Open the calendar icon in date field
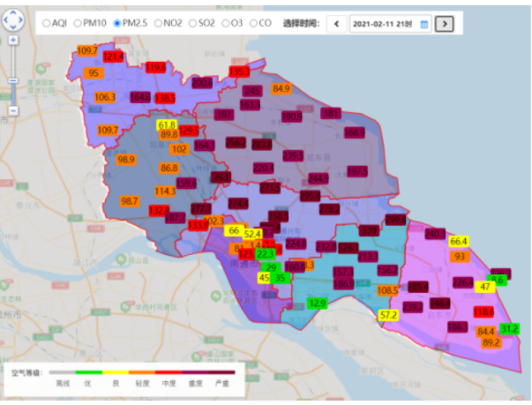532x405 pixels. (x=423, y=24)
